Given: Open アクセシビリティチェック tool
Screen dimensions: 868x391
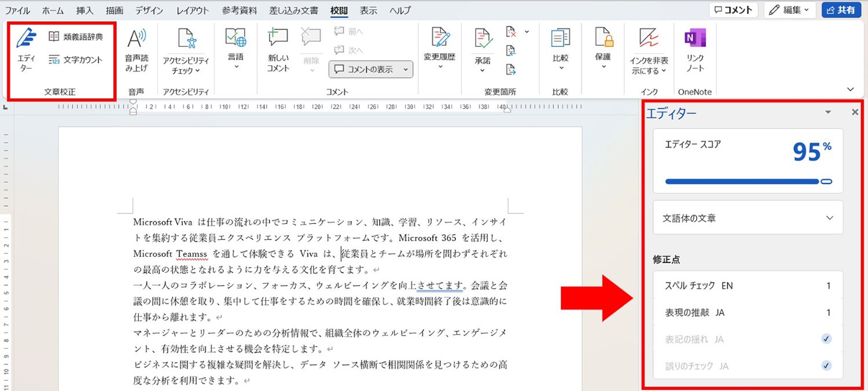Looking at the screenshot, I should 186,51.
